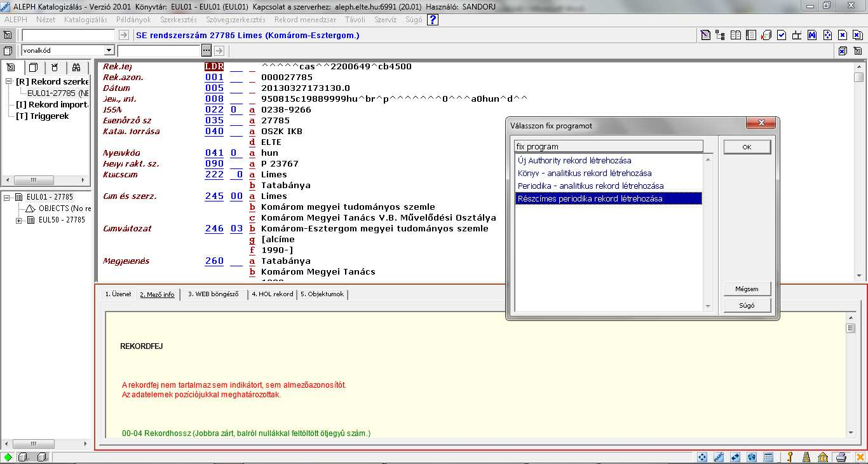Open the ALEPH menu

pyautogui.click(x=16, y=20)
